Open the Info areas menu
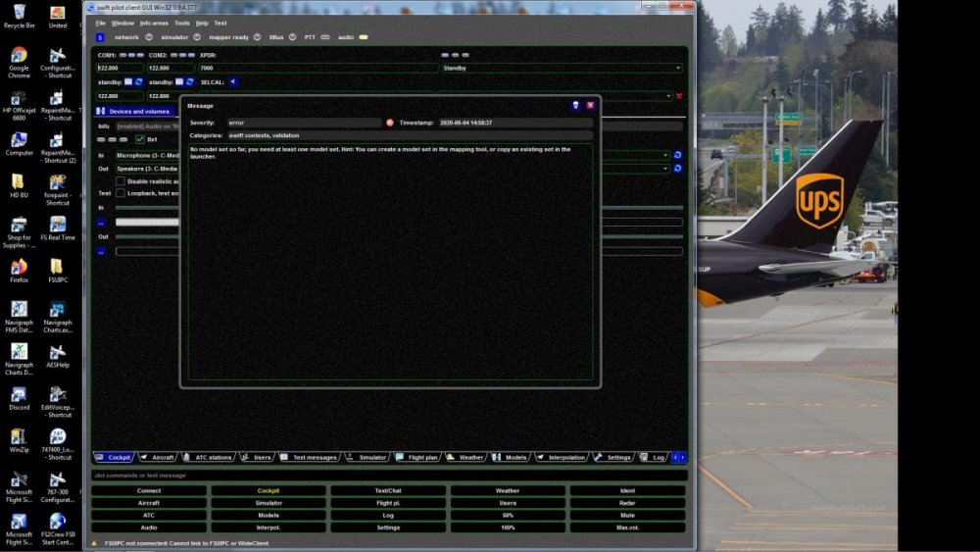980x552 pixels. 154,24
